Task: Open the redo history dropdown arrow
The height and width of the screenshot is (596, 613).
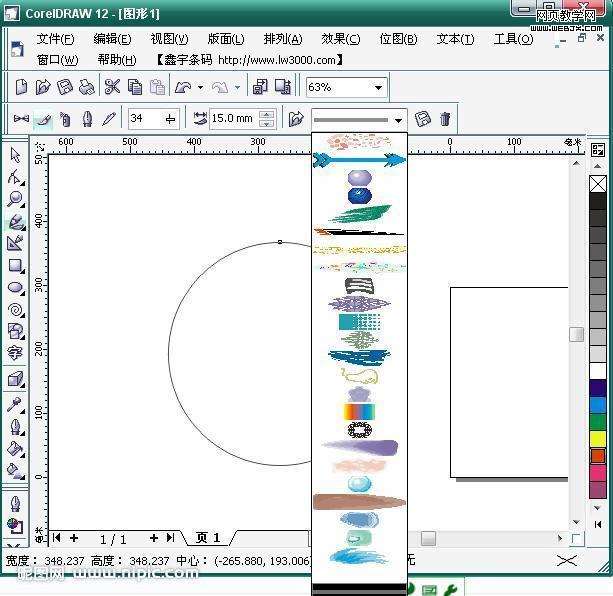Action: click(x=237, y=87)
